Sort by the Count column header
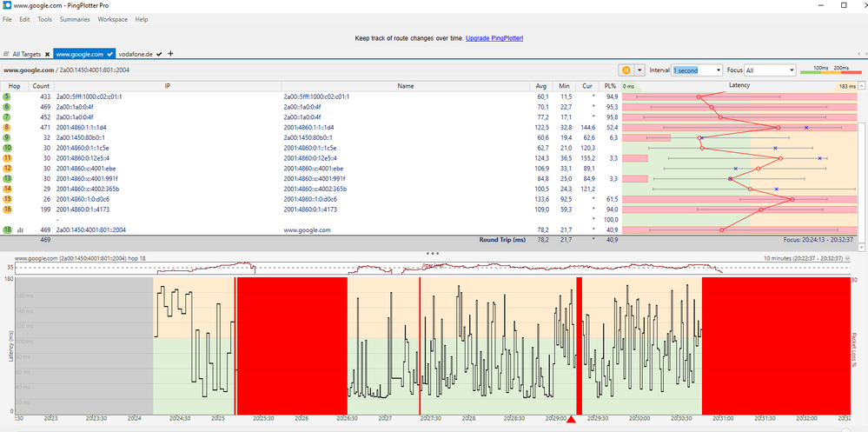This screenshot has width=868, height=432. point(41,86)
